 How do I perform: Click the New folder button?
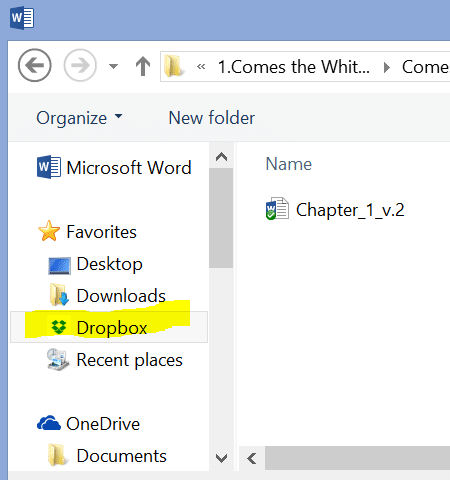pyautogui.click(x=212, y=118)
